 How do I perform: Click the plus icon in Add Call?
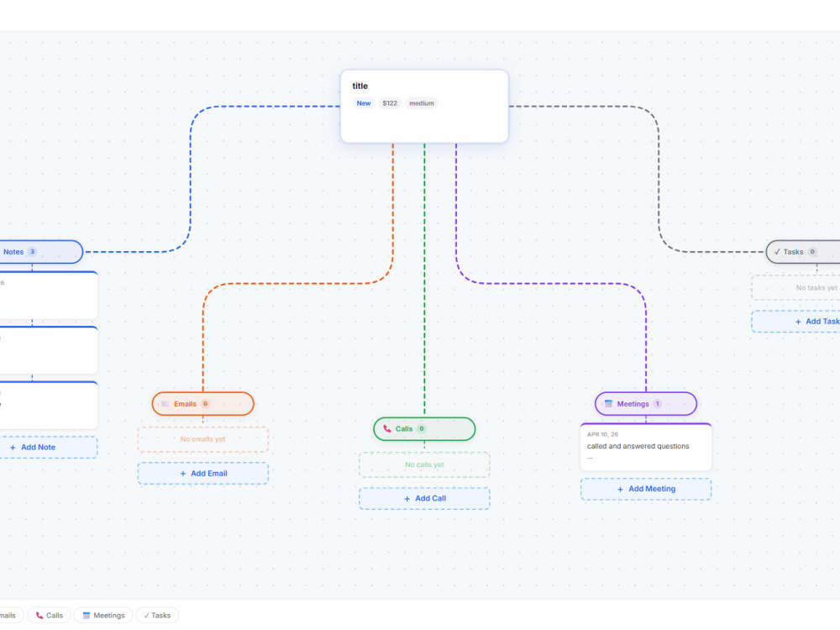point(407,499)
